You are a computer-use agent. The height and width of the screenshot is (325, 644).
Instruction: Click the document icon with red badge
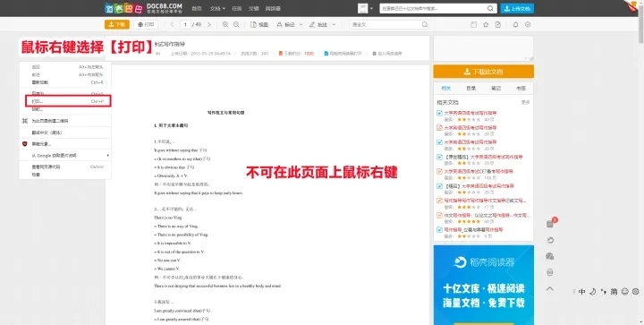point(551,223)
